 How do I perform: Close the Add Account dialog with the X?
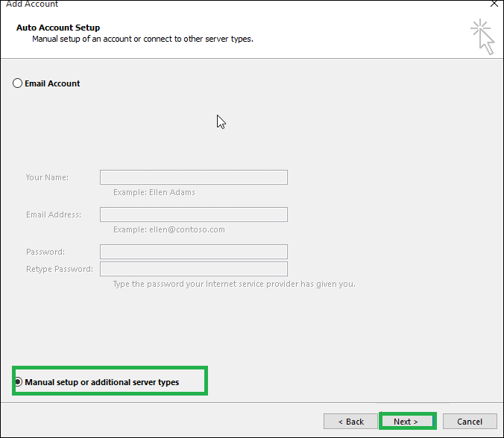pos(494,4)
